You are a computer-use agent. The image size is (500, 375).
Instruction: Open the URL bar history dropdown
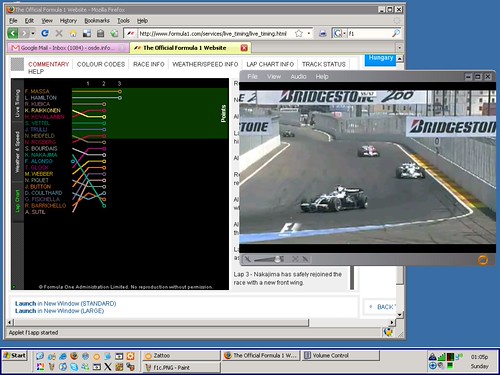(309, 33)
